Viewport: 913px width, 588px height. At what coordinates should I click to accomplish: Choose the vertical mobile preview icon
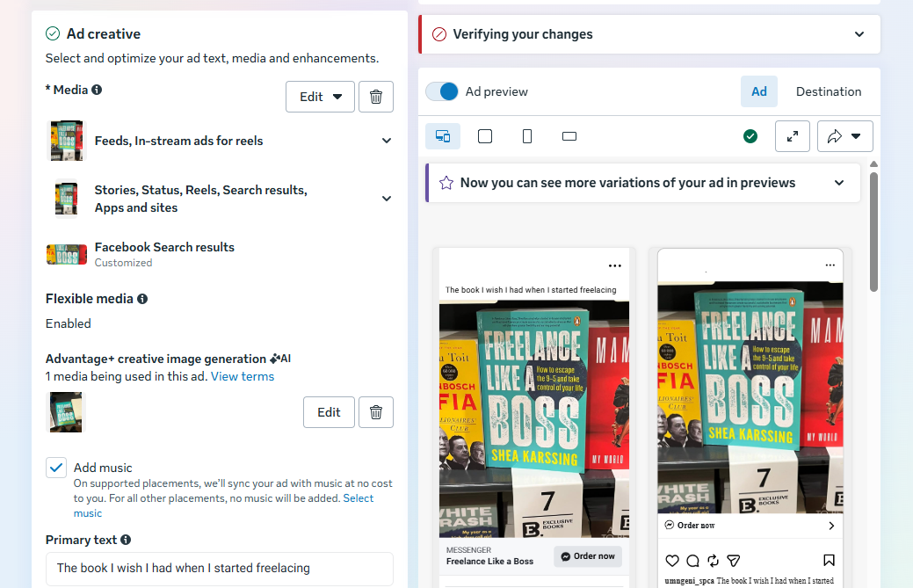pos(527,136)
